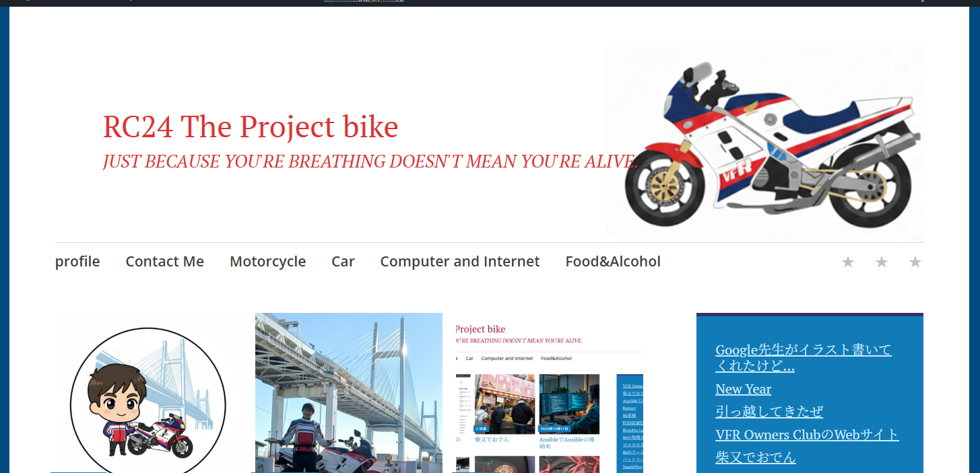The height and width of the screenshot is (473, 980).
Task: Open the Google先生がイラスト書いてくれたけど post link
Action: click(x=804, y=358)
